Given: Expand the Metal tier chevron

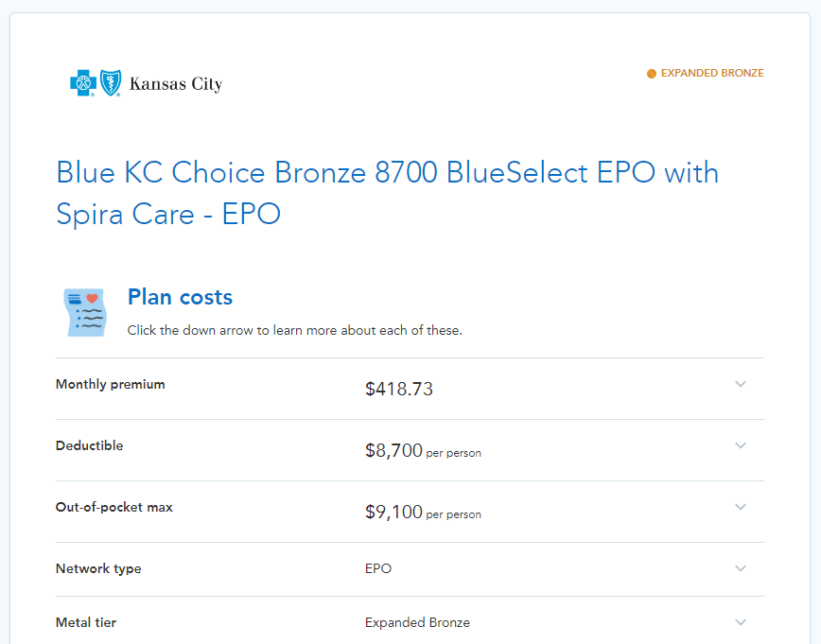Looking at the screenshot, I should pos(741,622).
